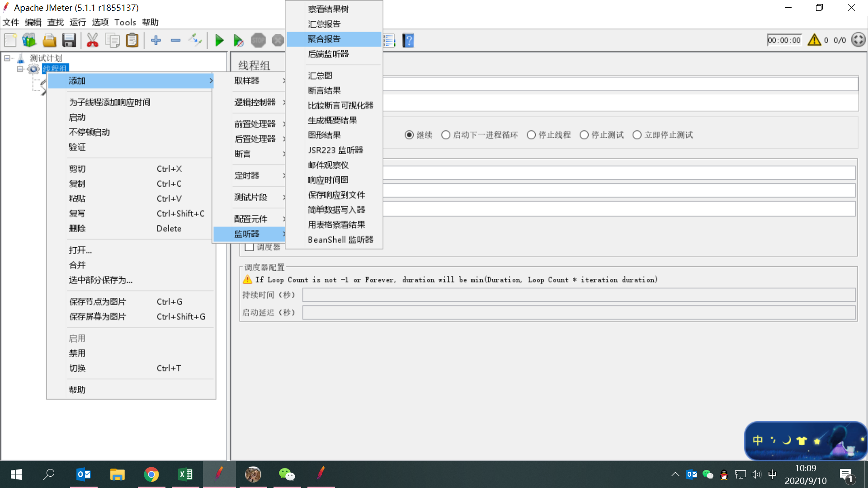This screenshot has width=868, height=488.
Task: Click the Help question mark icon
Action: [408, 41]
